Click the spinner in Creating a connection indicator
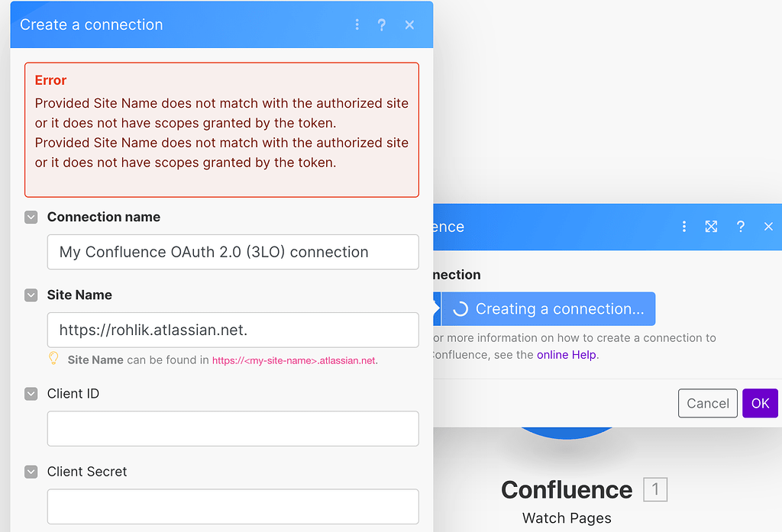The height and width of the screenshot is (532, 782). point(459,308)
